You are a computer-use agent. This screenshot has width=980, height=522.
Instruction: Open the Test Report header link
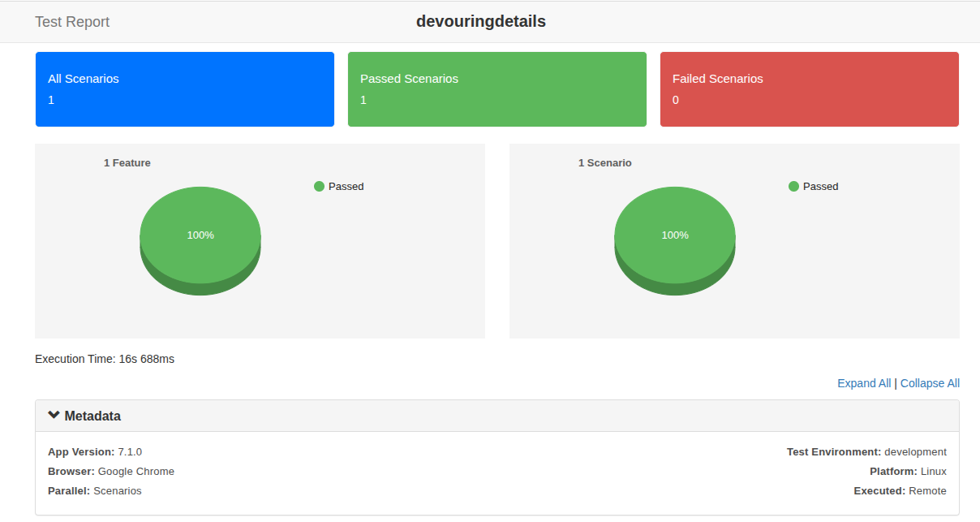[x=72, y=22]
